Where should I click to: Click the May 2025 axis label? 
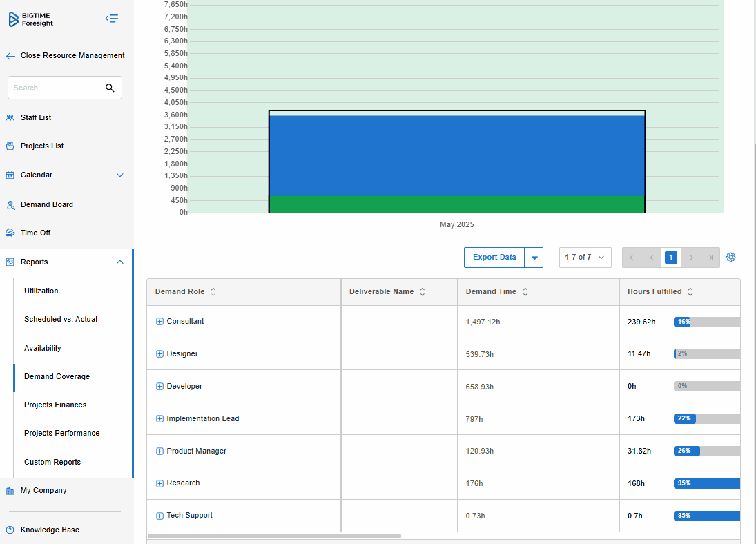456,225
